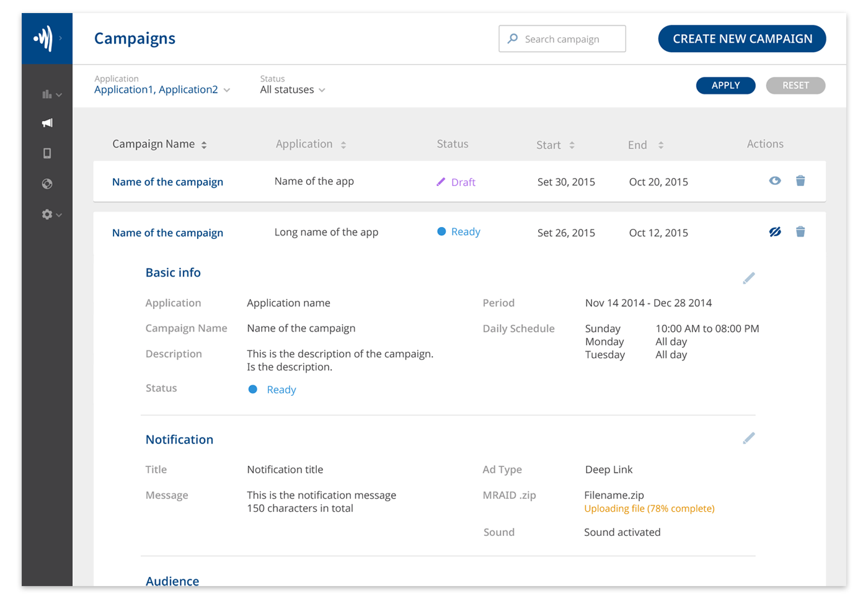Focus the Search campaign input field
The height and width of the screenshot is (601, 868).
[562, 38]
